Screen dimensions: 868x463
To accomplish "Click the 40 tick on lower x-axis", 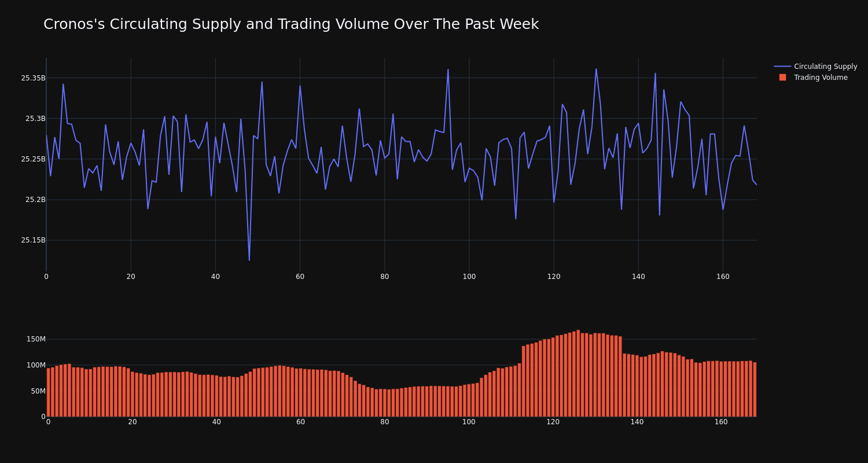I will point(216,422).
